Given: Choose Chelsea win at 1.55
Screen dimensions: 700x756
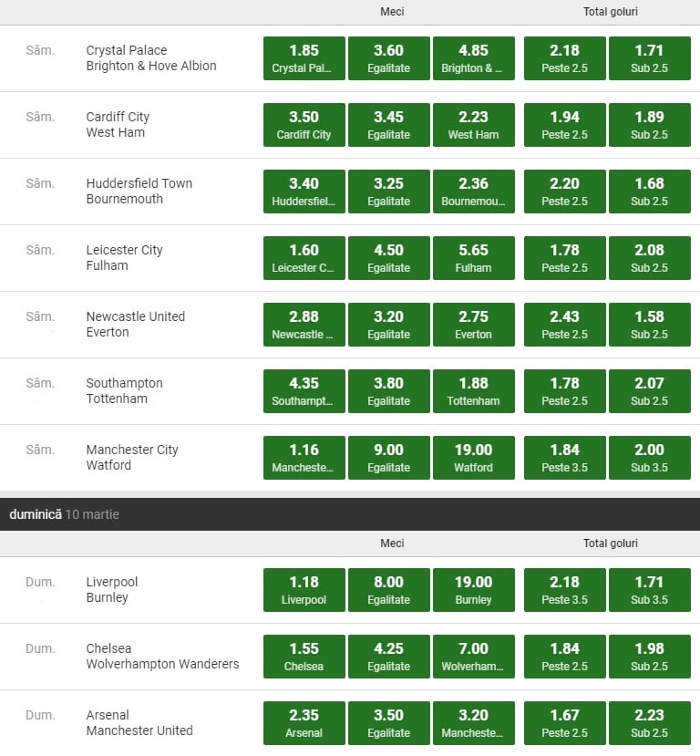Looking at the screenshot, I should [304, 657].
